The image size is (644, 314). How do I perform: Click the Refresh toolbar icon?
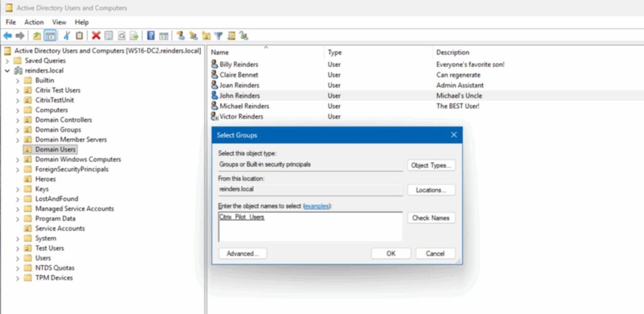coord(121,36)
